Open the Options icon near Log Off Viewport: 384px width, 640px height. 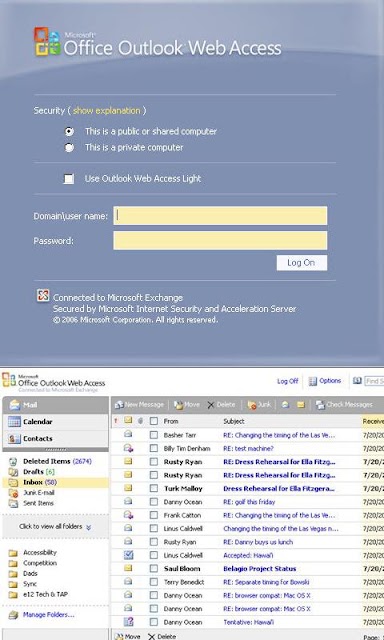[313, 381]
